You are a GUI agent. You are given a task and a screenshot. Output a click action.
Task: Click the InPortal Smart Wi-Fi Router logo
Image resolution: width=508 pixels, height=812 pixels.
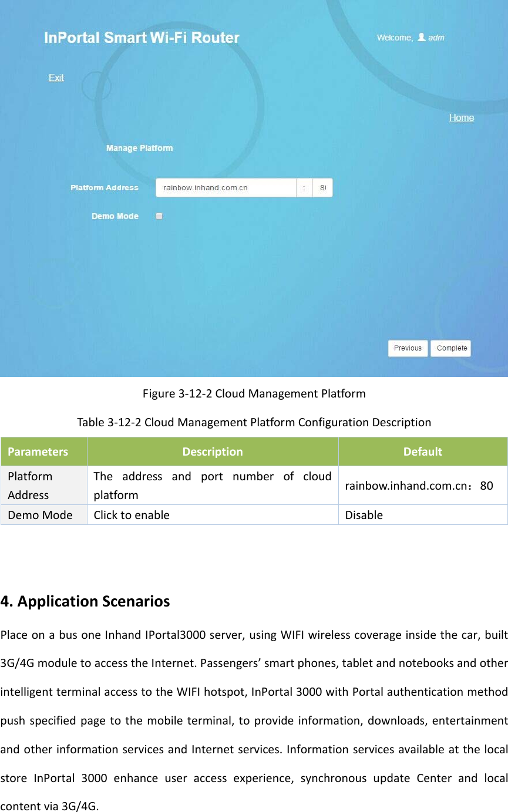point(141,38)
